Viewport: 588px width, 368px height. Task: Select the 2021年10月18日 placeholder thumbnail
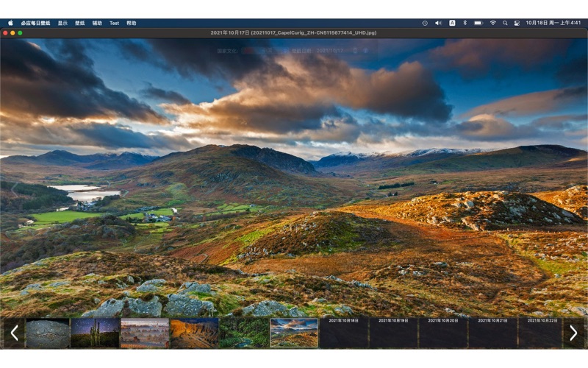tap(343, 333)
